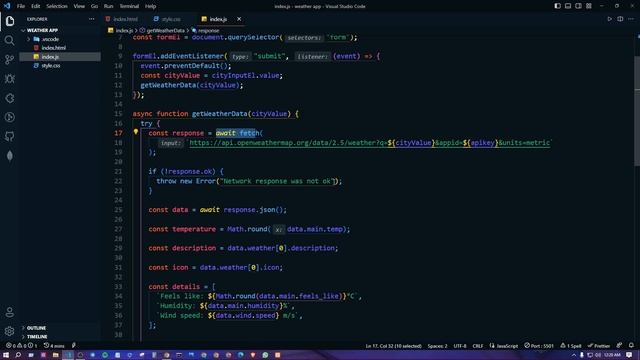
Task: Click the 4 mins time tracker in status bar
Action: [x=54, y=345]
